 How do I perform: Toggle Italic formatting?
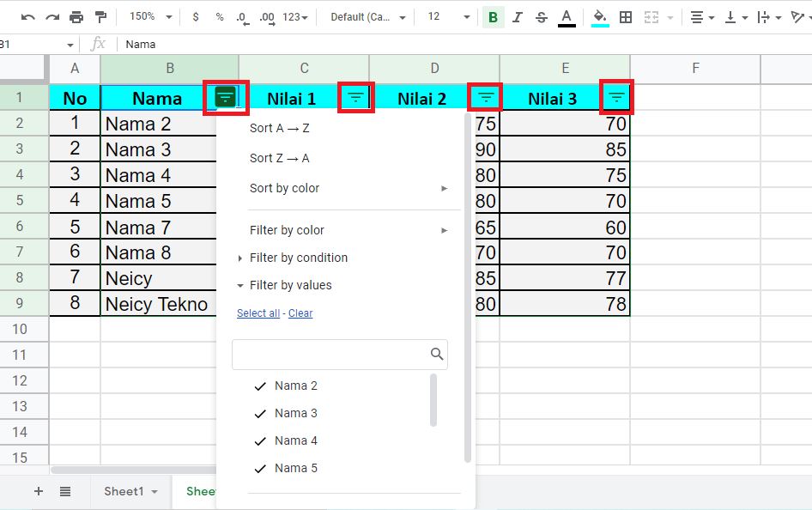517,17
